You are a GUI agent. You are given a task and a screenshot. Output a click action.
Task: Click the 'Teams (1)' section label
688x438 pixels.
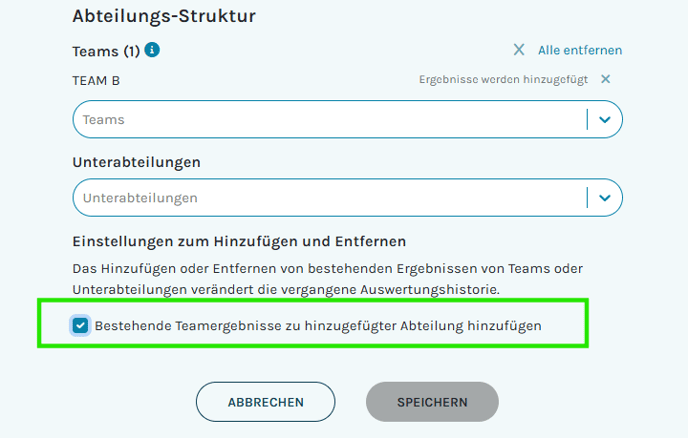[105, 51]
